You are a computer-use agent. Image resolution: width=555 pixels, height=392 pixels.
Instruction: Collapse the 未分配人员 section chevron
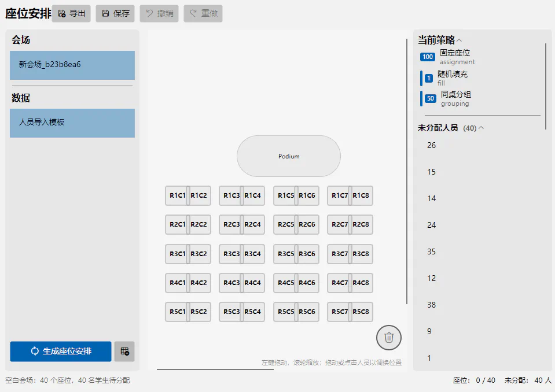click(481, 128)
